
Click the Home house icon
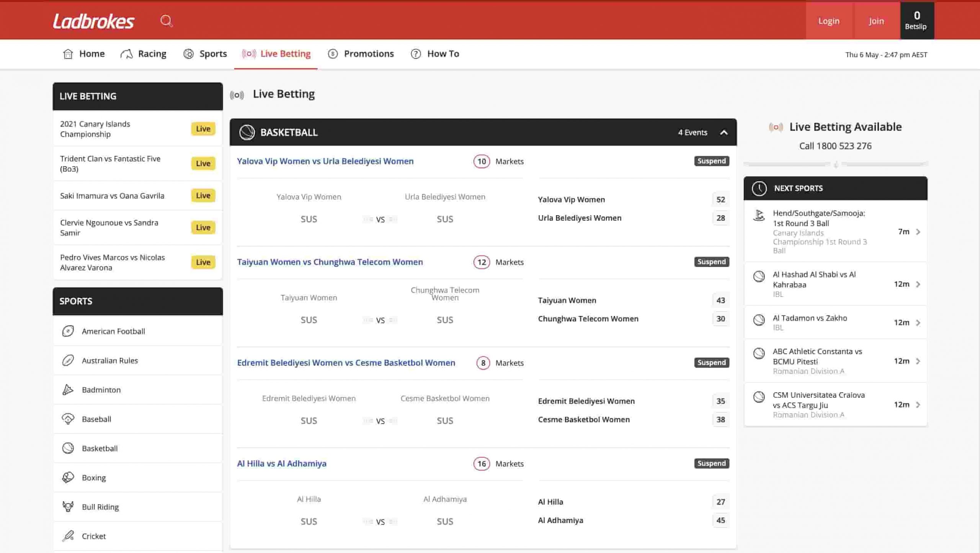coord(68,54)
